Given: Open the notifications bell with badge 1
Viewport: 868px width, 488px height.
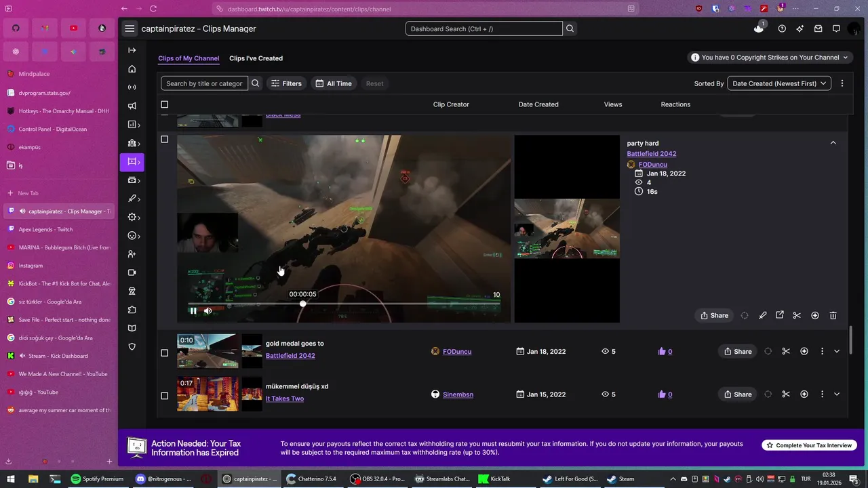Looking at the screenshot, I should click(x=759, y=28).
